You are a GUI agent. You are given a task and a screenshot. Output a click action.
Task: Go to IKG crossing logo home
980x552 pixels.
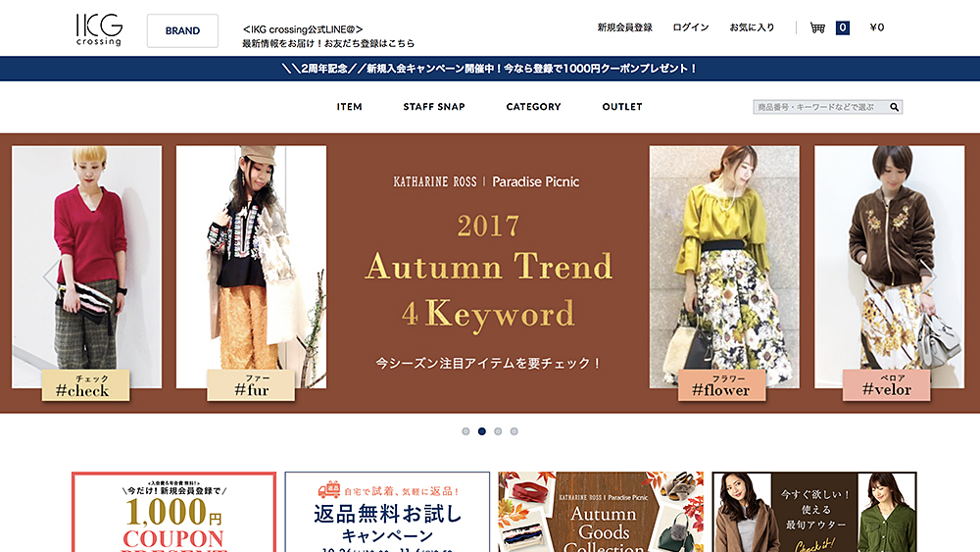coord(99,29)
